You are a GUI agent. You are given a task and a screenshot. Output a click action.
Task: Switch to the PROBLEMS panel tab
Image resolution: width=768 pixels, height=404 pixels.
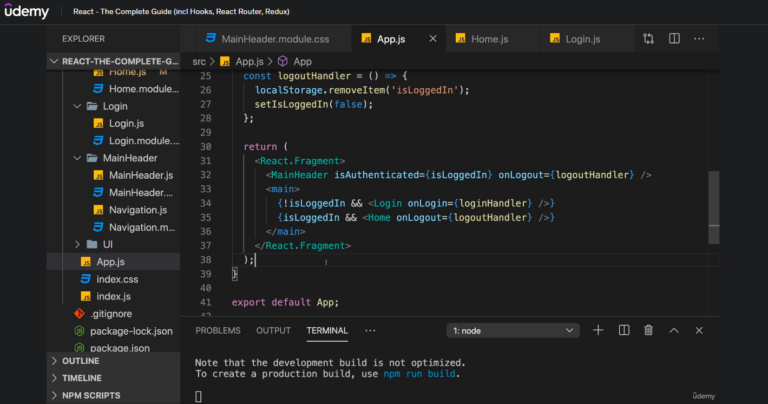(x=218, y=331)
